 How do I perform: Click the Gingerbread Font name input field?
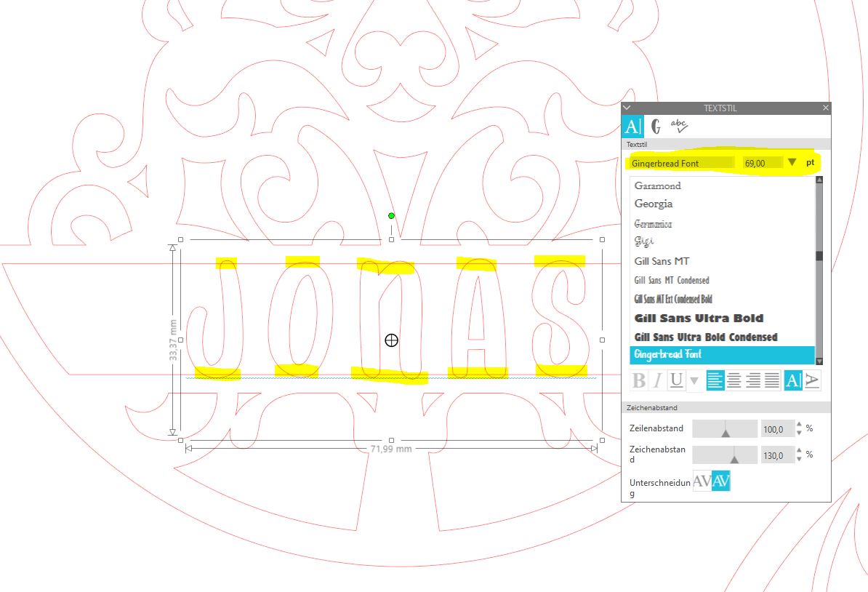pyautogui.click(x=680, y=164)
